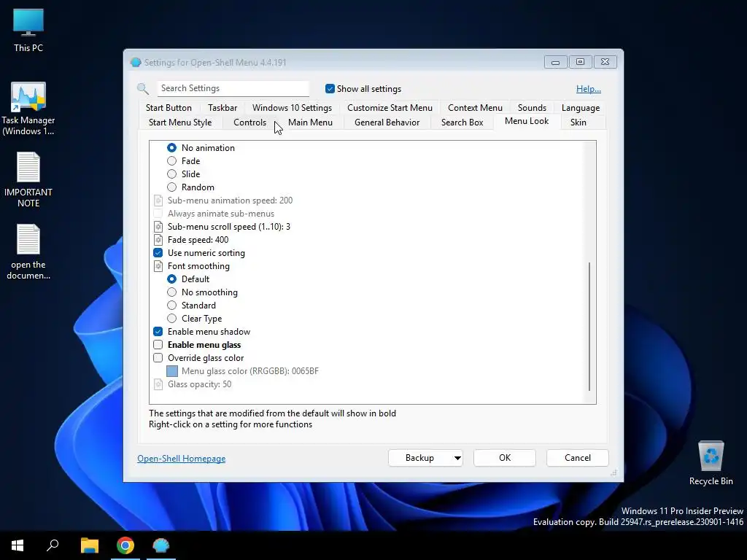This screenshot has width=747, height=560.
Task: Switch to Sounds tab
Action: click(532, 108)
